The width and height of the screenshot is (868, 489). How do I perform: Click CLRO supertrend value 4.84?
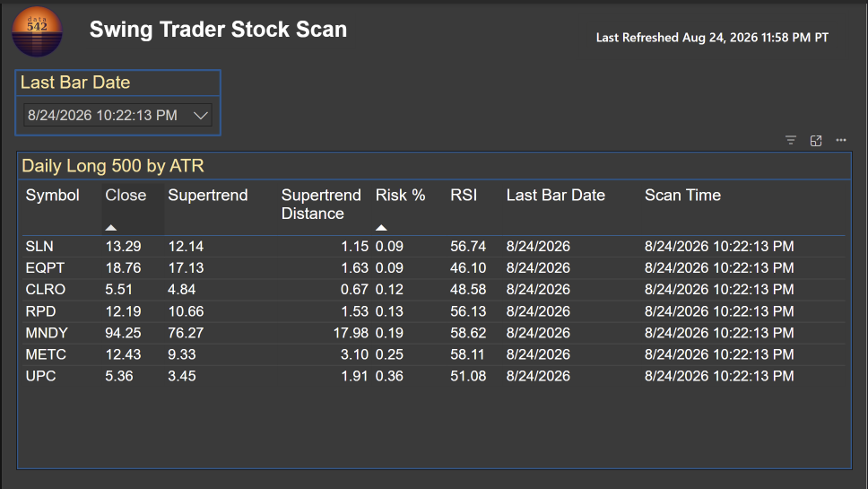[181, 290]
